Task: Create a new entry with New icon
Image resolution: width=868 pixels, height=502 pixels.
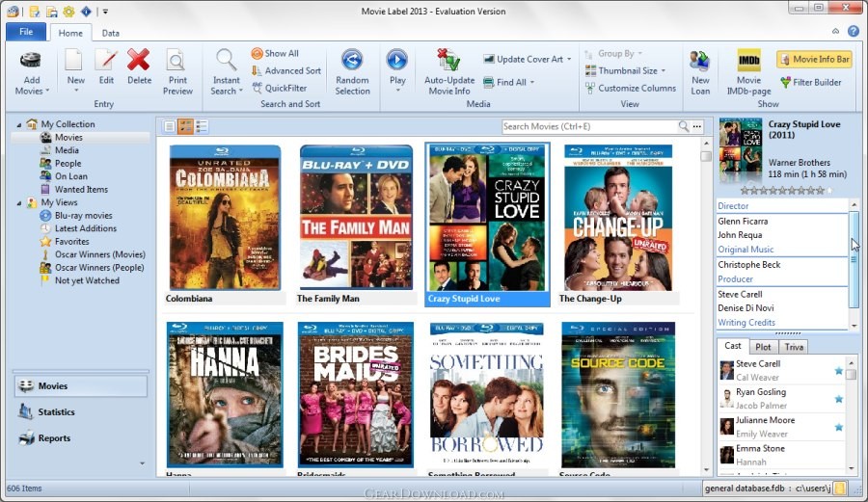Action: (x=74, y=61)
